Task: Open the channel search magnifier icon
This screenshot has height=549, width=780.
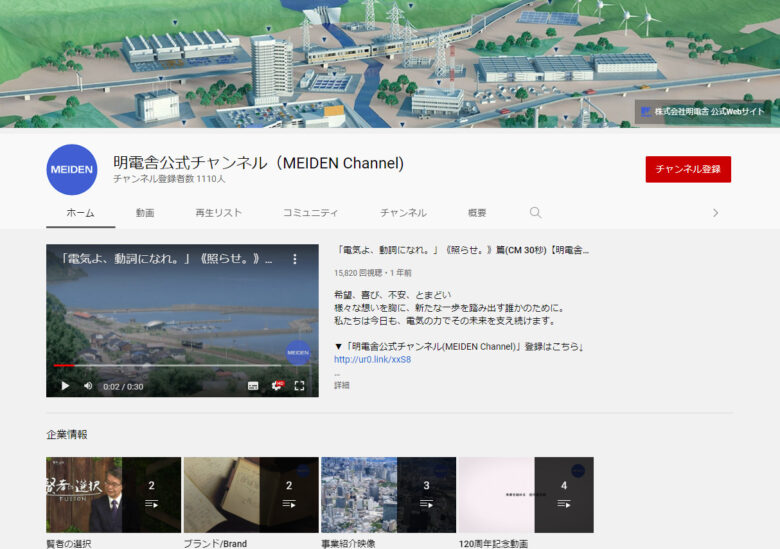Action: pos(535,213)
